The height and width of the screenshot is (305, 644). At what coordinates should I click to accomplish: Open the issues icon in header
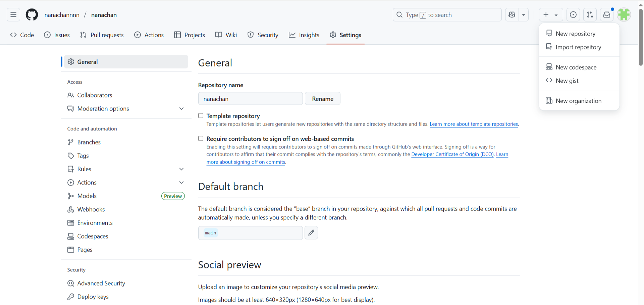coord(573,15)
